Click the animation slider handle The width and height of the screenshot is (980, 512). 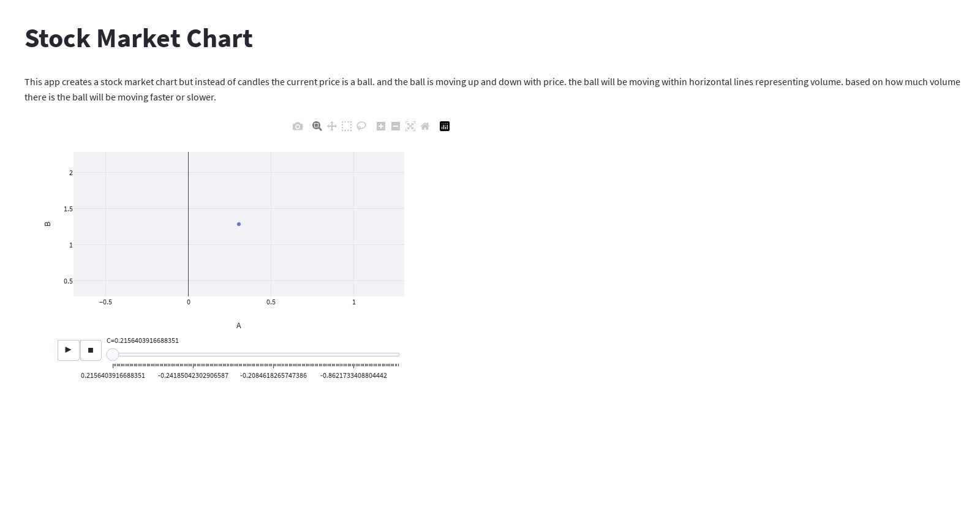coord(113,355)
